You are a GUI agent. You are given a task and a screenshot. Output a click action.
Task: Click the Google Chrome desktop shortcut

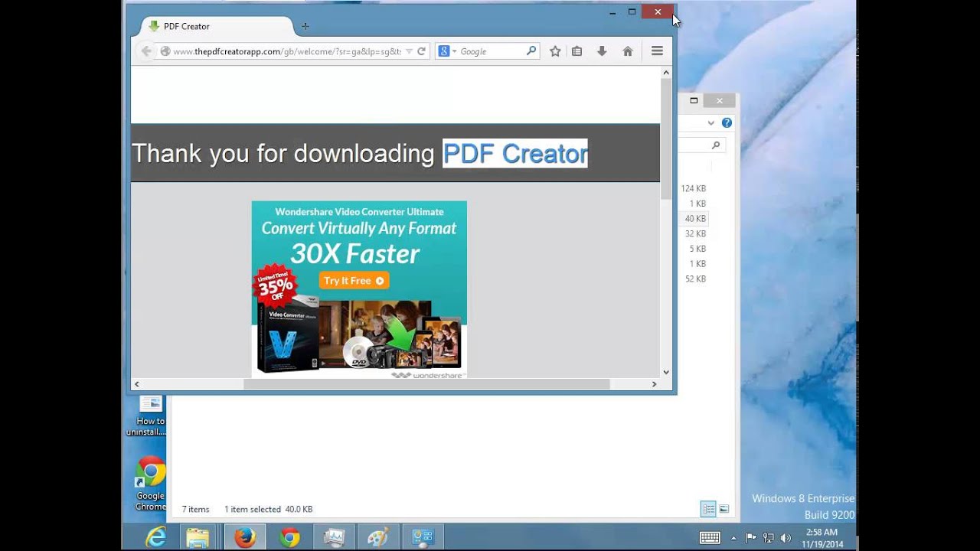point(151,484)
